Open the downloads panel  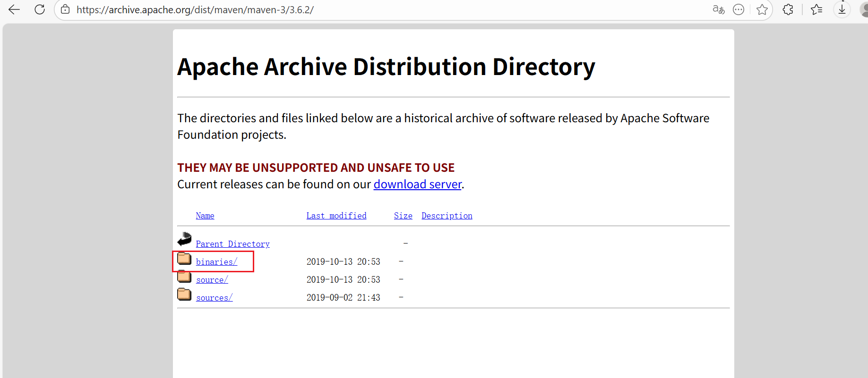click(842, 9)
